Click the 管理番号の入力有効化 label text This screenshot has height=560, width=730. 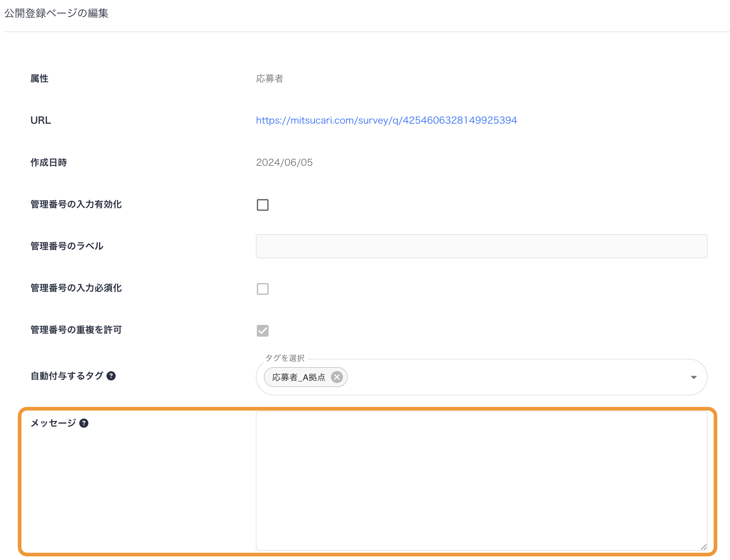coord(76,204)
